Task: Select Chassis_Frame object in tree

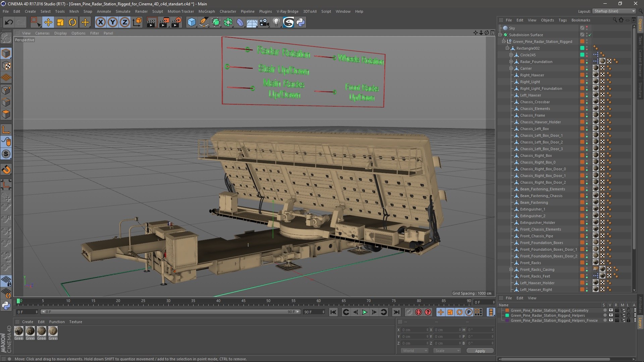Action: click(532, 115)
